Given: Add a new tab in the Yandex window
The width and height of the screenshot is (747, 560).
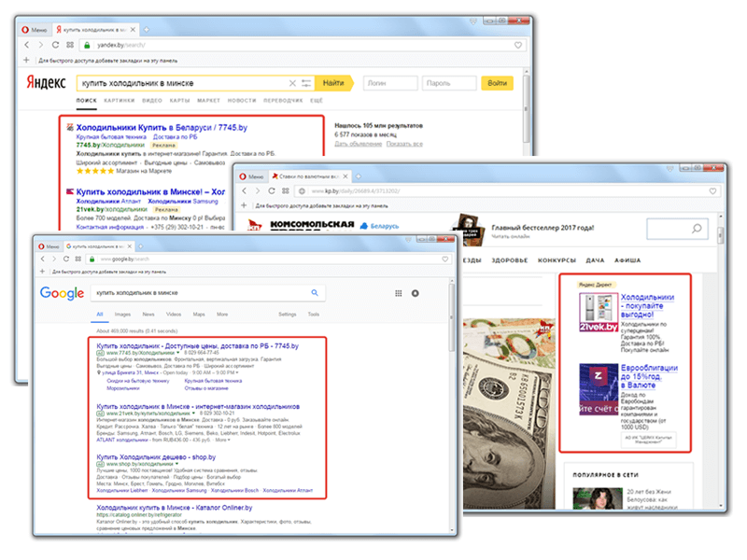Looking at the screenshot, I should click(x=147, y=30).
